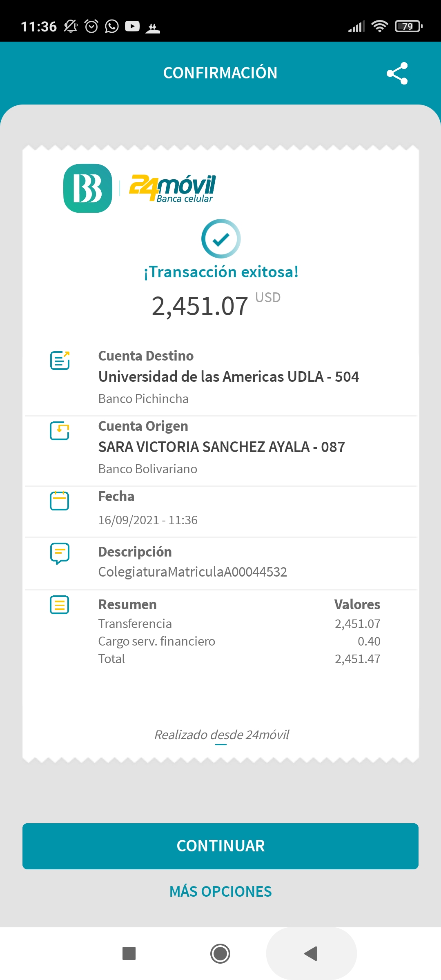The image size is (441, 980).
Task: Tap the WhatsApp notification icon in status bar
Action: (x=111, y=27)
